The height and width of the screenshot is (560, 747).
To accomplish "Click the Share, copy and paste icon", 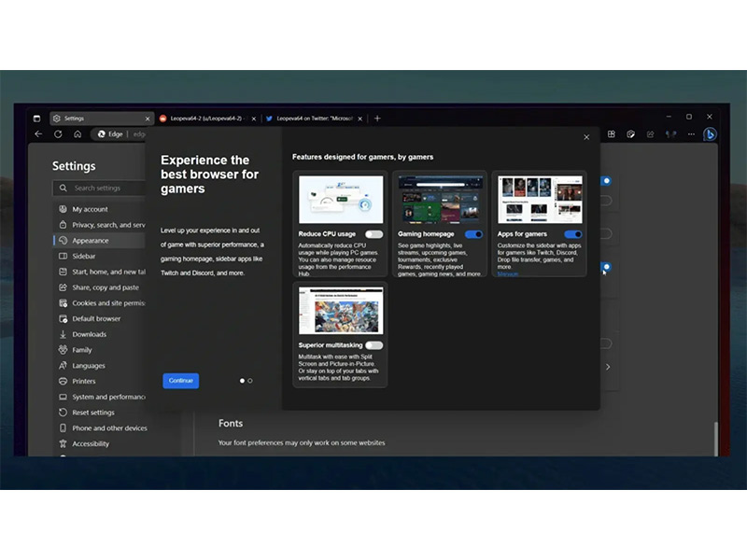I will pyautogui.click(x=63, y=287).
